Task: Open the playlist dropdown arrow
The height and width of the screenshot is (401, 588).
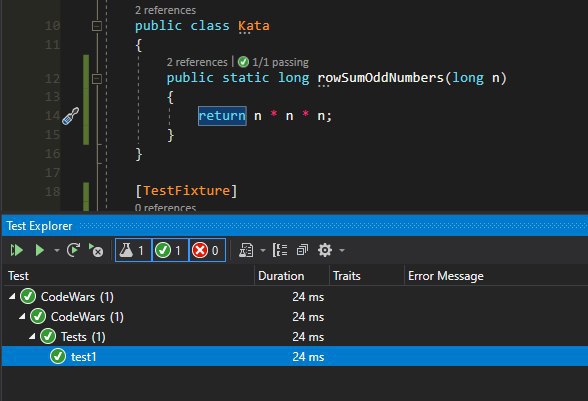Action: pyautogui.click(x=263, y=250)
